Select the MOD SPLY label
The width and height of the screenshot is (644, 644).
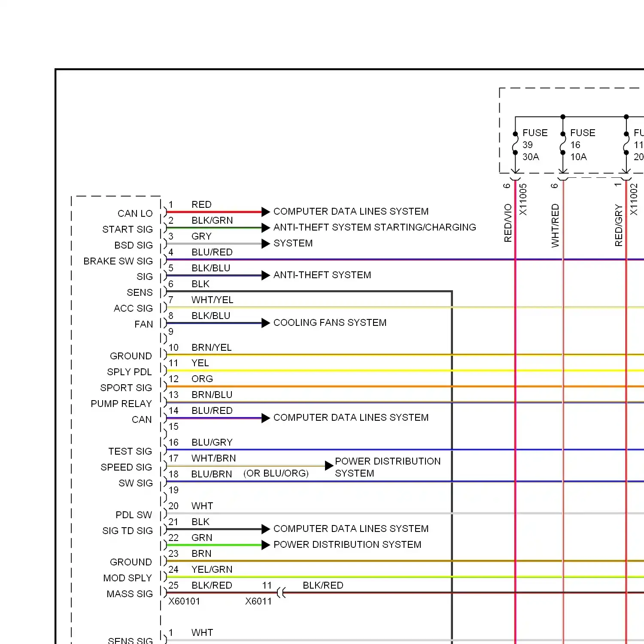(128, 578)
